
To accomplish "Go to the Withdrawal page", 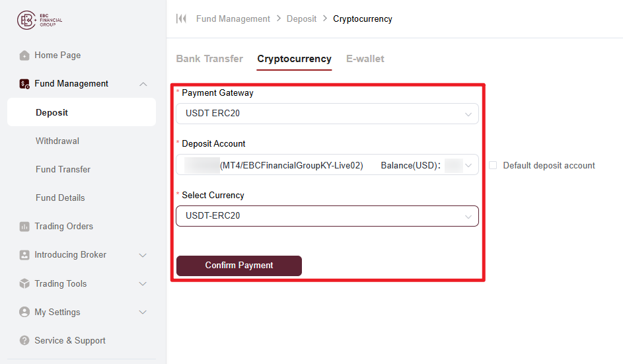I will [57, 141].
